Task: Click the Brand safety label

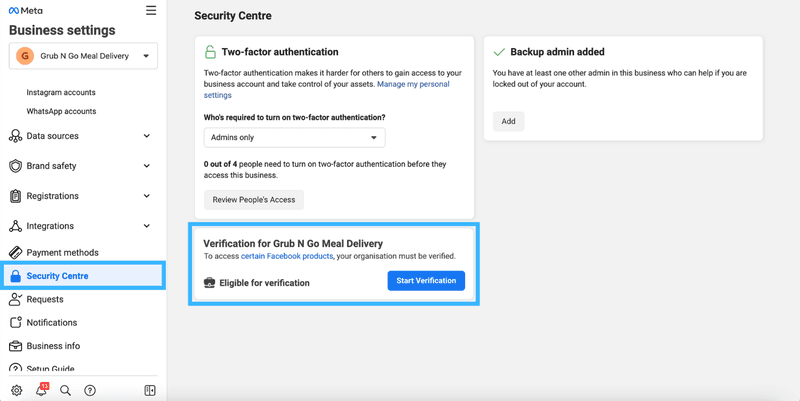Action: (x=51, y=166)
